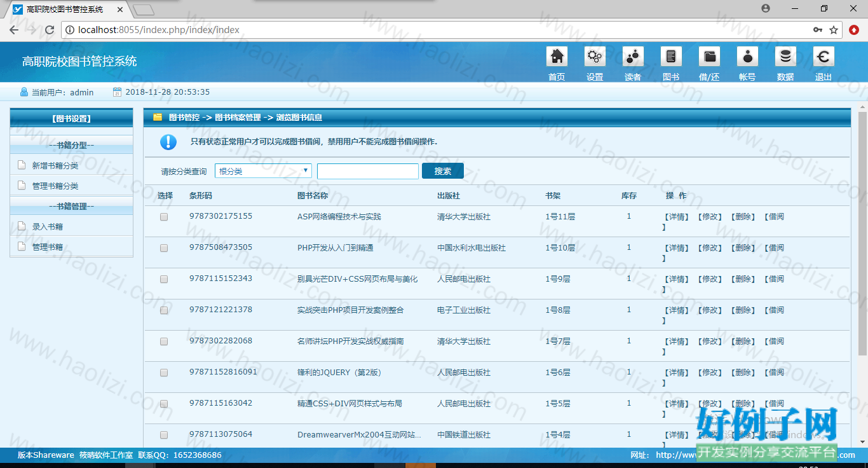
Task: Click the 出版社 column header
Action: 449,195
